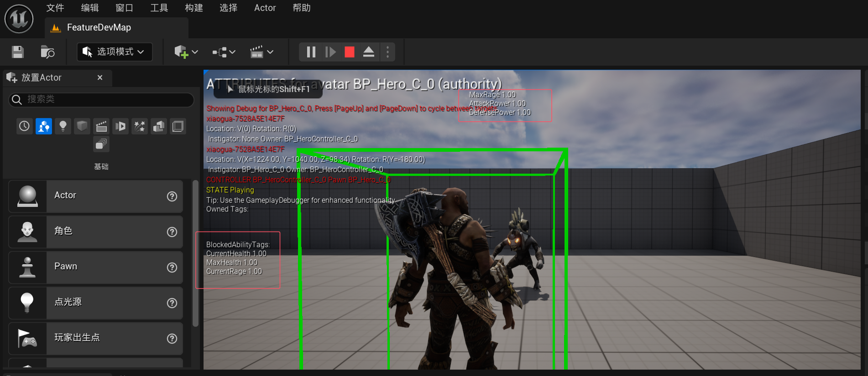Focus the 搜索类 search field
Image resolution: width=868 pixels, height=376 pixels.
click(101, 99)
